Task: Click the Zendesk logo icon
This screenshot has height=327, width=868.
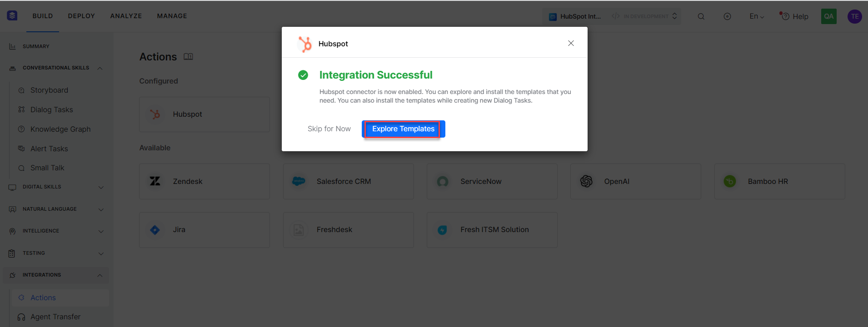Action: (155, 181)
